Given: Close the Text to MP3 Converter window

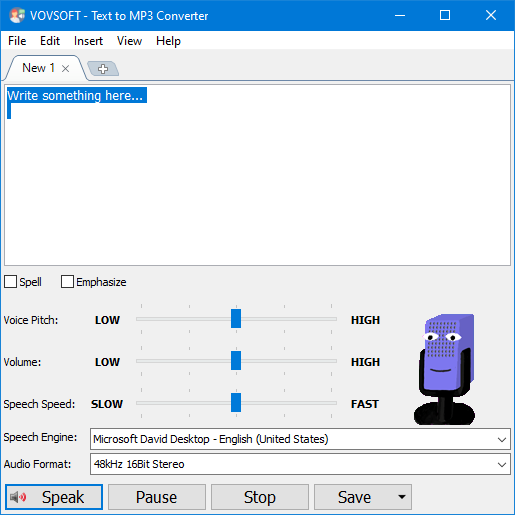Looking at the screenshot, I should click(491, 15).
